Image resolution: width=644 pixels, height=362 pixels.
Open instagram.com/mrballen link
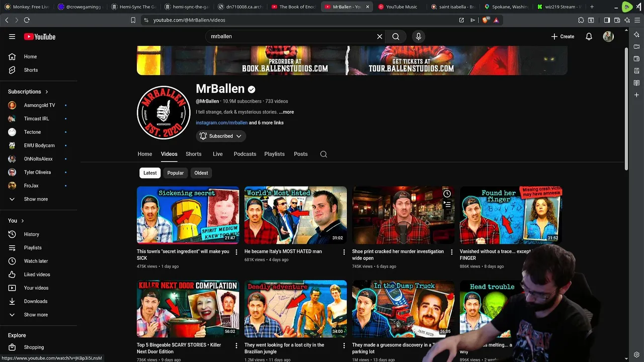click(221, 123)
